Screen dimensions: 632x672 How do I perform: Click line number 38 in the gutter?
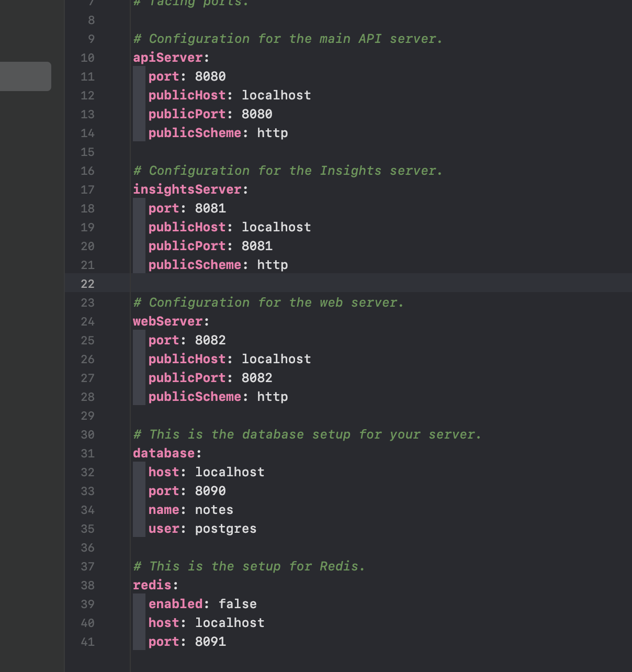(x=88, y=585)
